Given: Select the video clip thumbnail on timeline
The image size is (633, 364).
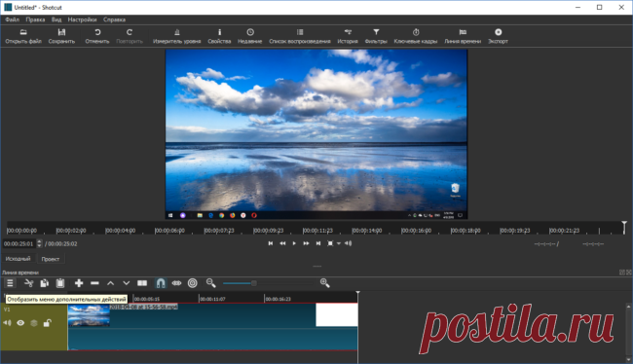Looking at the screenshot, I should 89,315.
